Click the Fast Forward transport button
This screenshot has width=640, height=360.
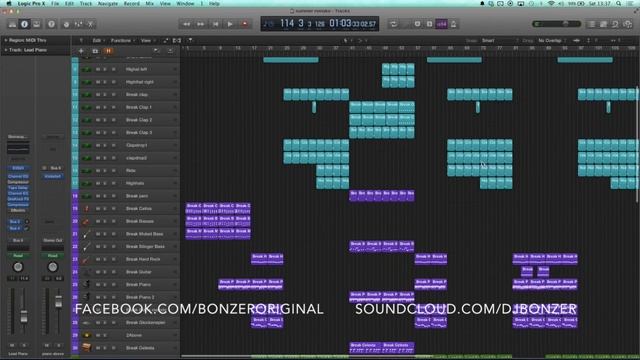click(x=201, y=24)
